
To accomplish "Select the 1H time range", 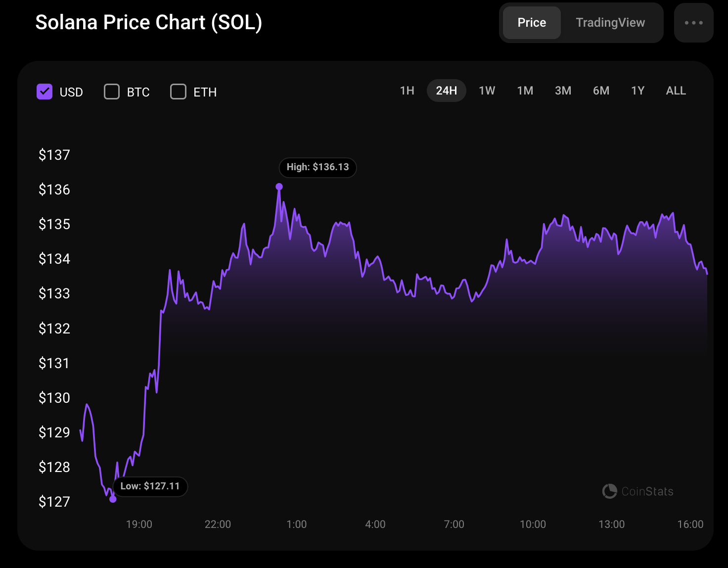I will 407,91.
